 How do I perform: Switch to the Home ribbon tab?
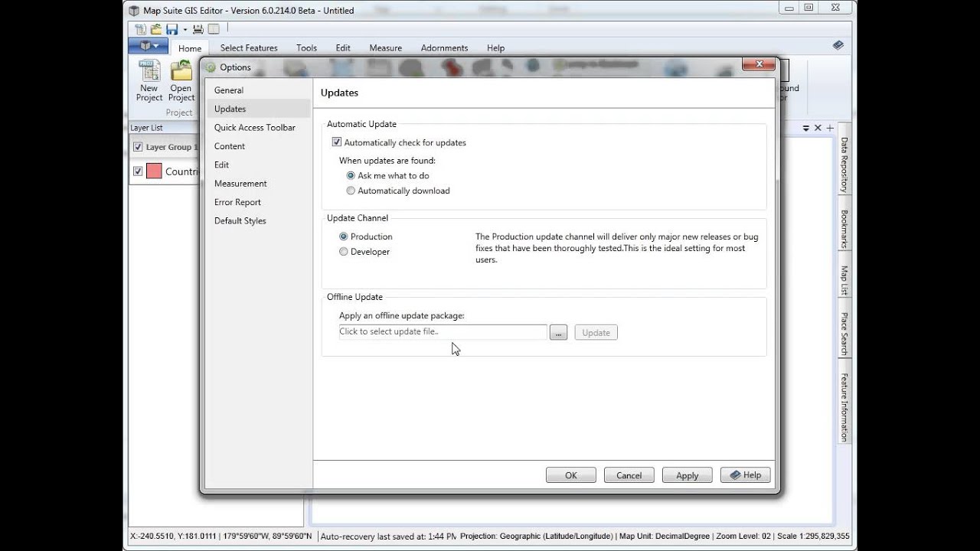pyautogui.click(x=190, y=48)
